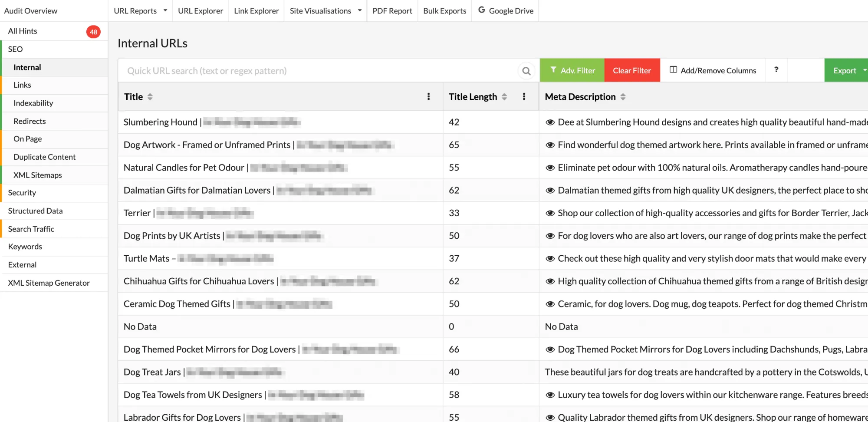
Task: Sort by Title Length arrows
Action: (504, 97)
